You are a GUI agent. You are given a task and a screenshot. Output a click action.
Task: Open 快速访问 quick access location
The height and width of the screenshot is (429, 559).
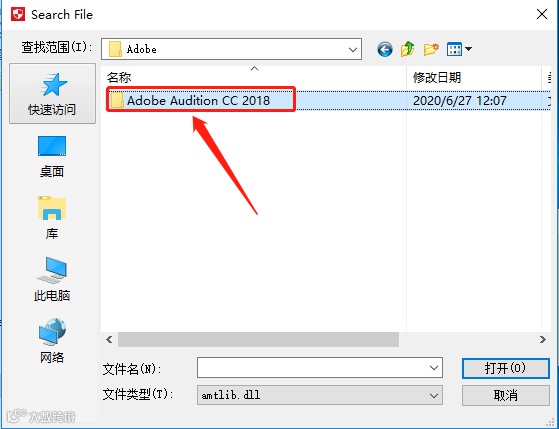tap(52, 94)
